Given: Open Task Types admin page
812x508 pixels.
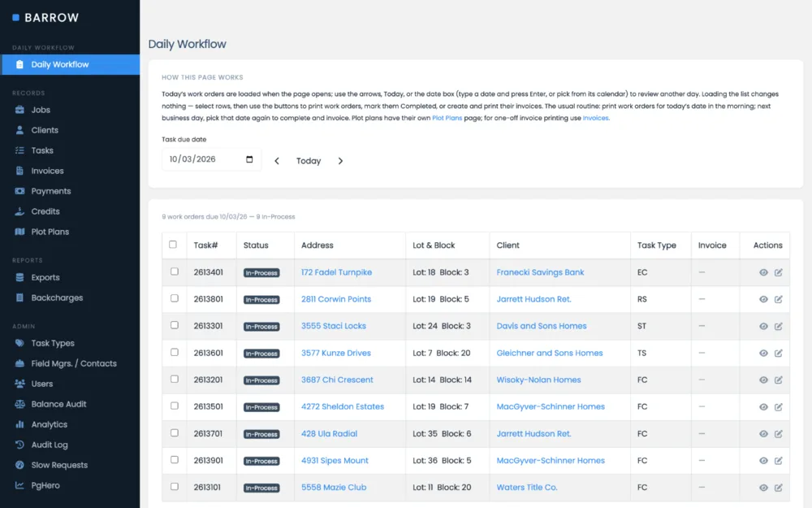Looking at the screenshot, I should 70,343.
